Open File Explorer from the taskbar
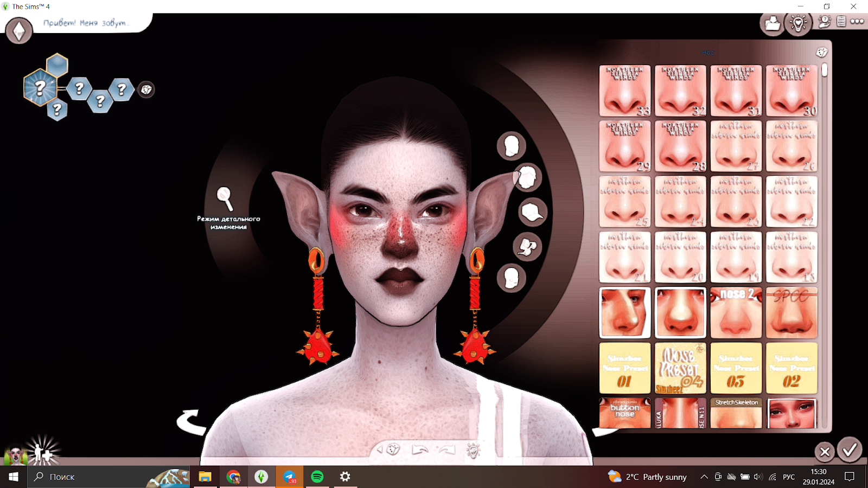 point(205,477)
